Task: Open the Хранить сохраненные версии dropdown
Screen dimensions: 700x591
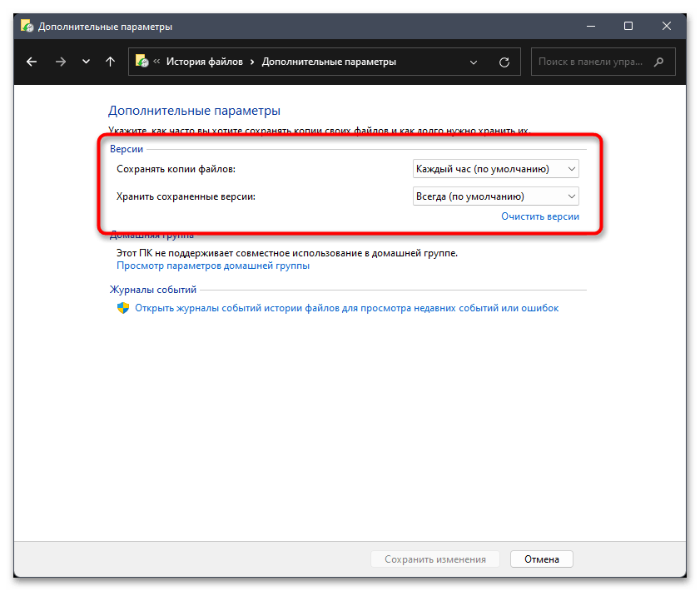Action: (495, 196)
